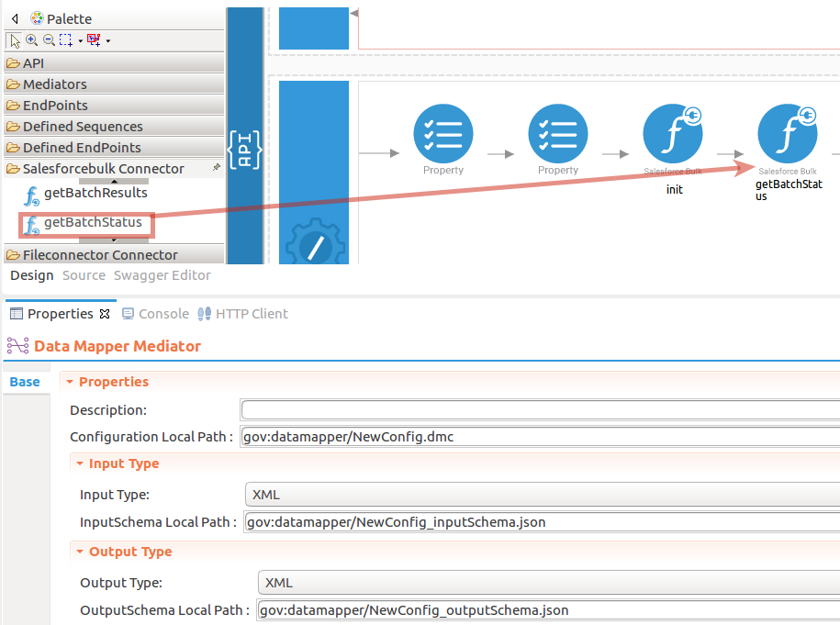Choose the Select arrow tool in Palette

[x=14, y=40]
